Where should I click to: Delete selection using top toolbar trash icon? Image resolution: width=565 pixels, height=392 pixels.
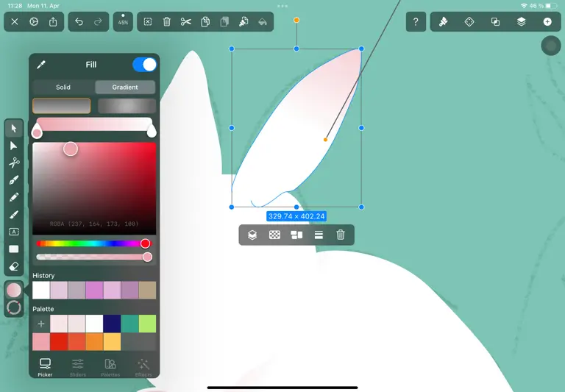click(x=167, y=22)
